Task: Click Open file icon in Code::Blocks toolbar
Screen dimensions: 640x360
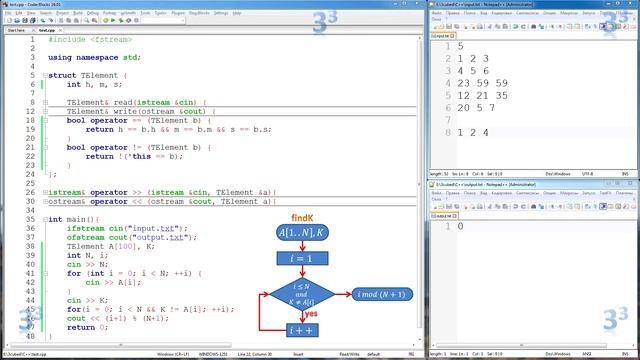Action: tap(17, 20)
